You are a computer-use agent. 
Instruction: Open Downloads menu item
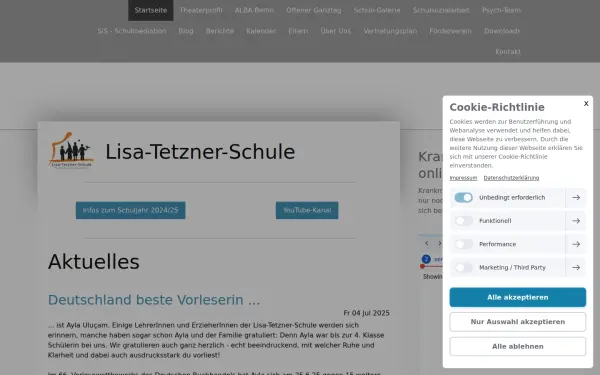tap(502, 31)
